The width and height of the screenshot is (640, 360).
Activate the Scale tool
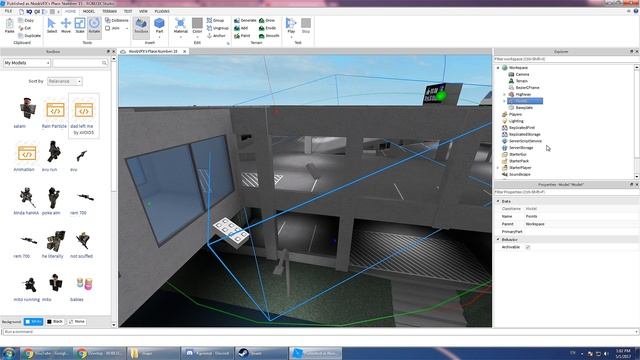[80, 26]
